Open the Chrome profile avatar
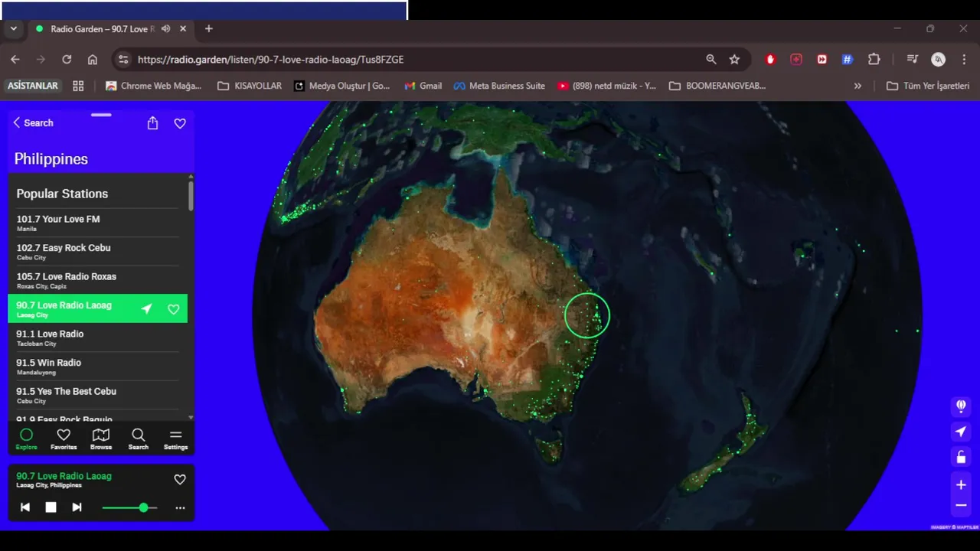 [x=938, y=59]
